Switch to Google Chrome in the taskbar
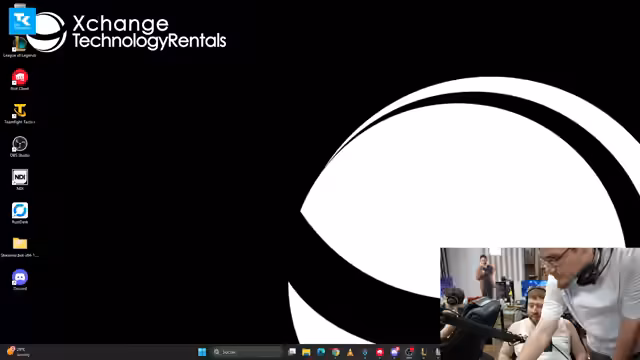This screenshot has width=640, height=360. pyautogui.click(x=336, y=352)
